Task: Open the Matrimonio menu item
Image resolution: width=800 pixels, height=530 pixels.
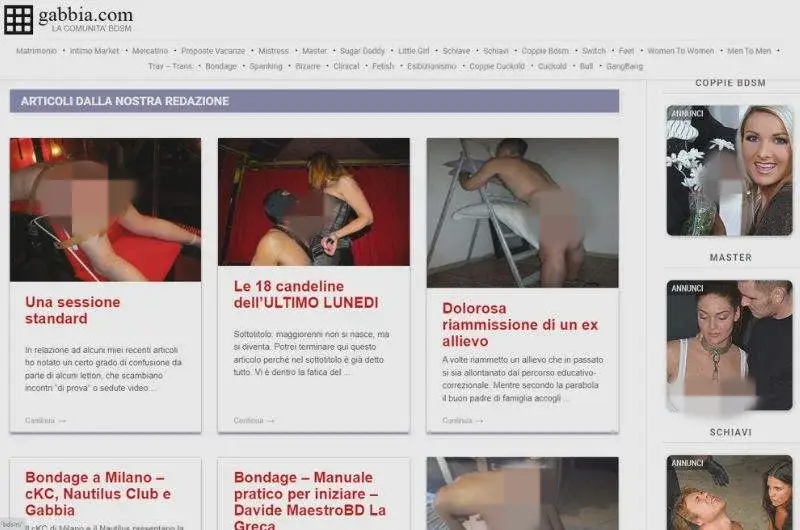Action: [x=36, y=51]
